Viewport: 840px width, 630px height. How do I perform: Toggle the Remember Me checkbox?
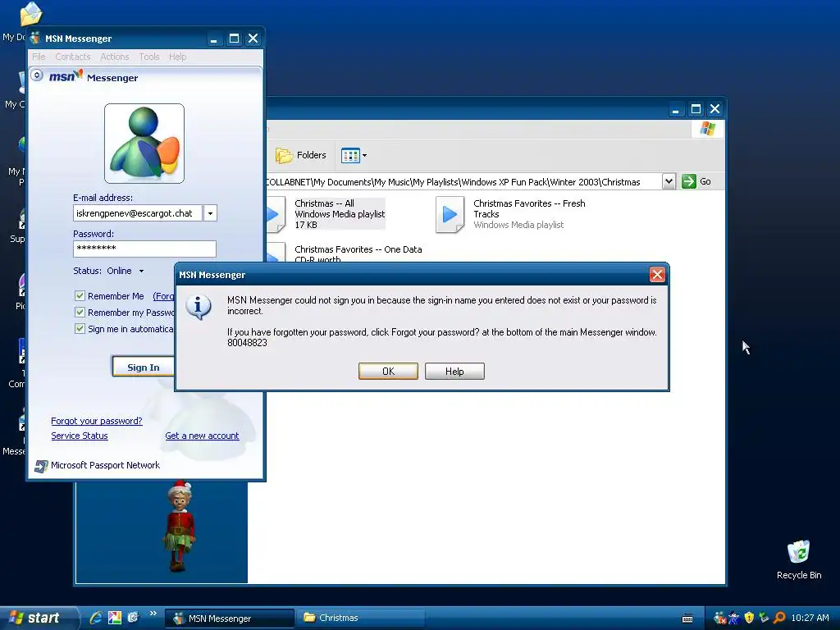[x=80, y=295]
